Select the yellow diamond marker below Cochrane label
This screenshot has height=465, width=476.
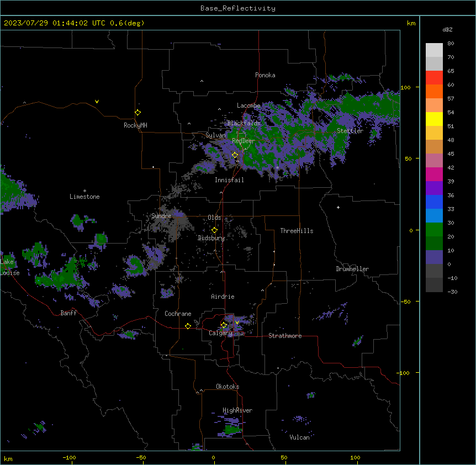coord(188,326)
